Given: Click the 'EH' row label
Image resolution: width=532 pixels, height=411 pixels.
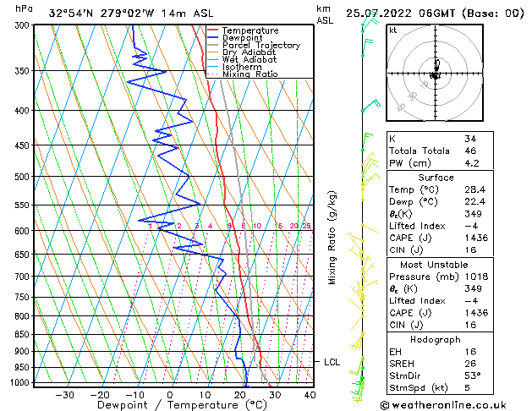Looking at the screenshot, I should point(395,352).
